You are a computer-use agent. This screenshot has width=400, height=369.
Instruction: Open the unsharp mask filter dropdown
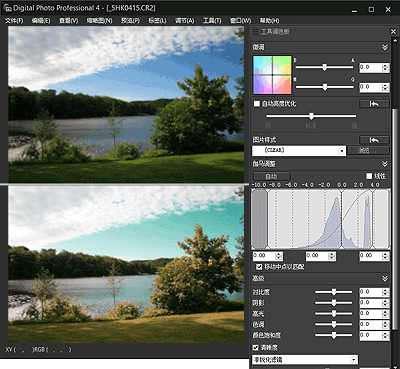tap(305, 360)
